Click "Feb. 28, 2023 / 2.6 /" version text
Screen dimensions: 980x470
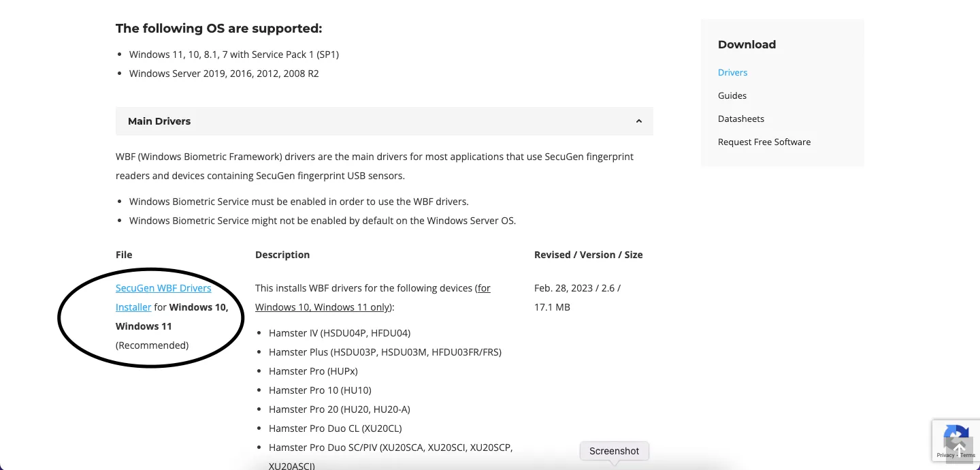tap(577, 288)
